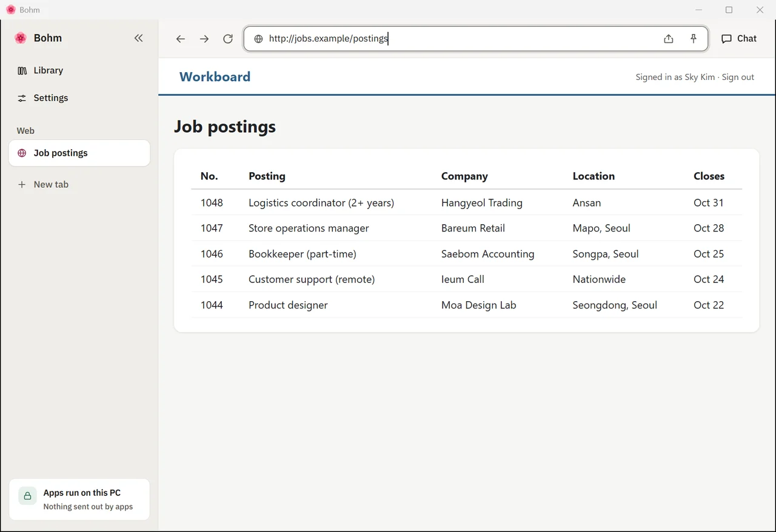The height and width of the screenshot is (532, 776).
Task: Click the Seongdong, Seoul location cell
Action: pos(615,305)
